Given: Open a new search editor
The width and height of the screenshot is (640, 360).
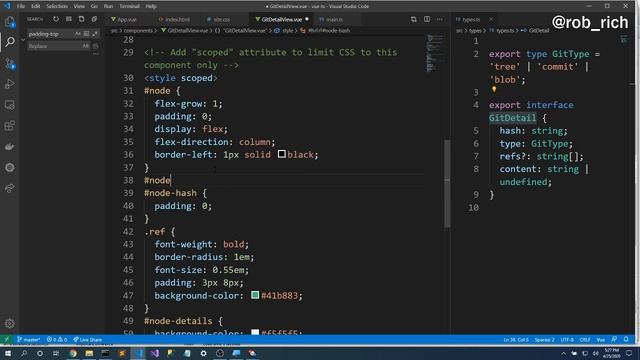Looking at the screenshot, I should 82,19.
